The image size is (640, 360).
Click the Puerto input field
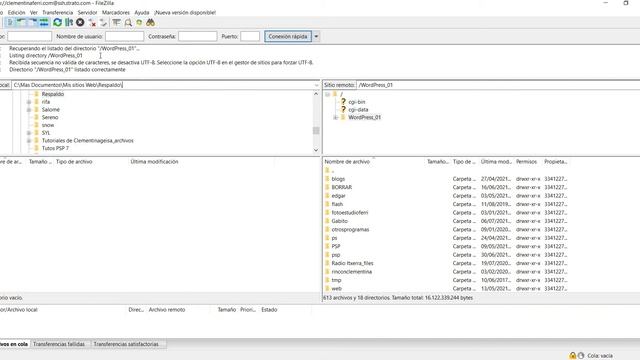(250, 36)
